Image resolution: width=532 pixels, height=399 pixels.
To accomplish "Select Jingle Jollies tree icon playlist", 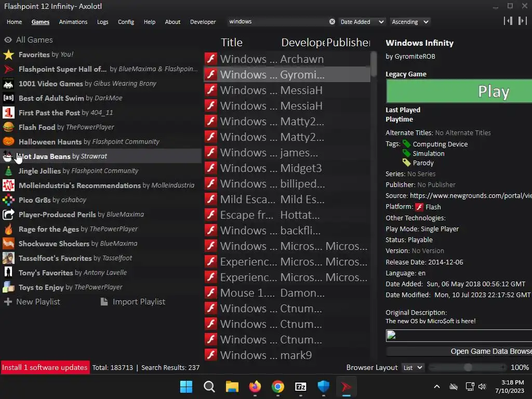I will [8, 170].
